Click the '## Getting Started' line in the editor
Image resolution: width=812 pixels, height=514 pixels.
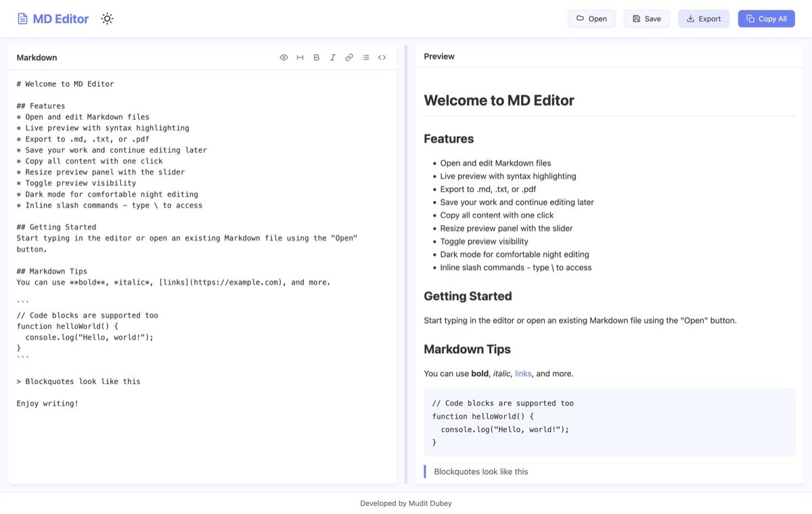(57, 227)
